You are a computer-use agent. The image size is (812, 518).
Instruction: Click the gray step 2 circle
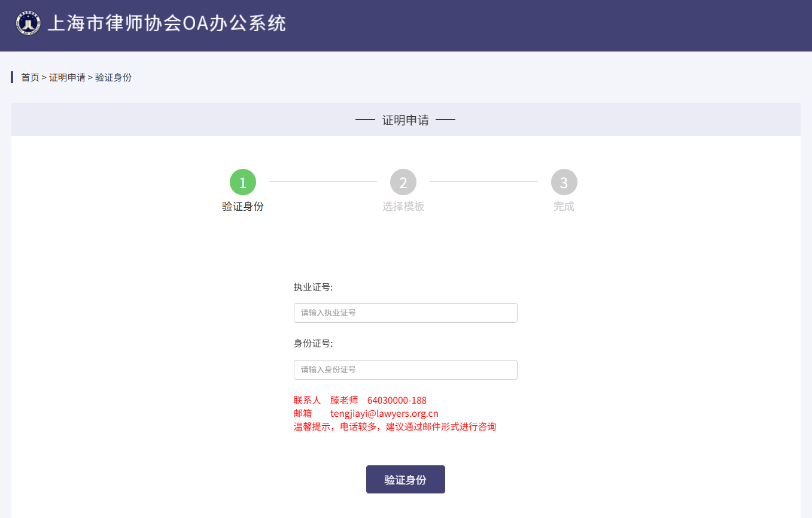pos(403,182)
